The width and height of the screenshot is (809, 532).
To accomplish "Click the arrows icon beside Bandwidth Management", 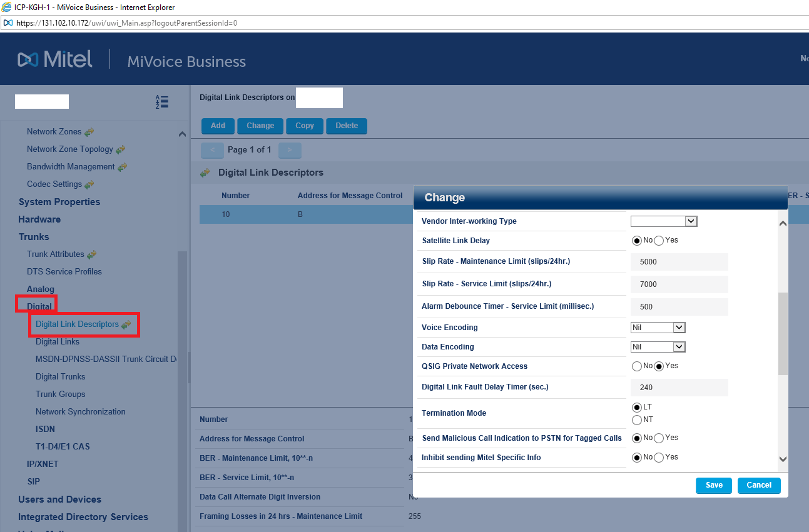I will 123,167.
